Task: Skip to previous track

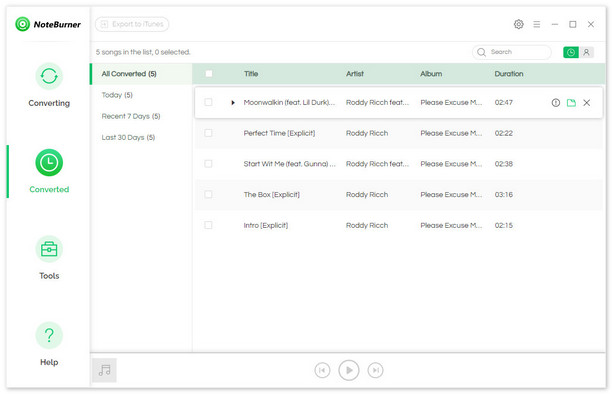Action: click(x=322, y=370)
